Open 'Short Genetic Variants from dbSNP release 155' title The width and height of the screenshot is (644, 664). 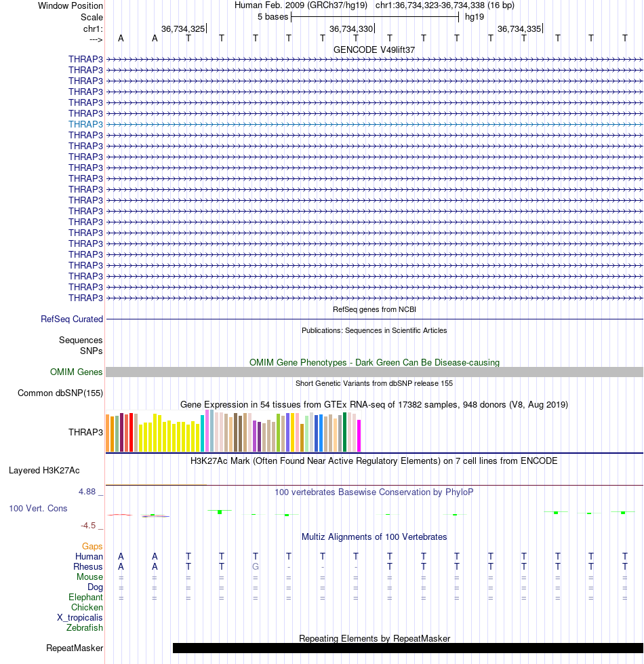(x=374, y=383)
